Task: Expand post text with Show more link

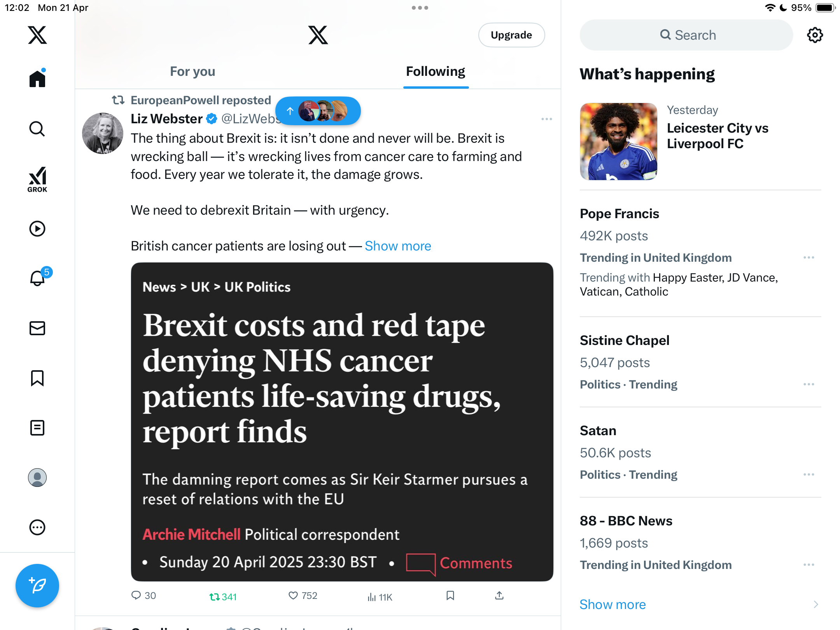Action: 398,246
